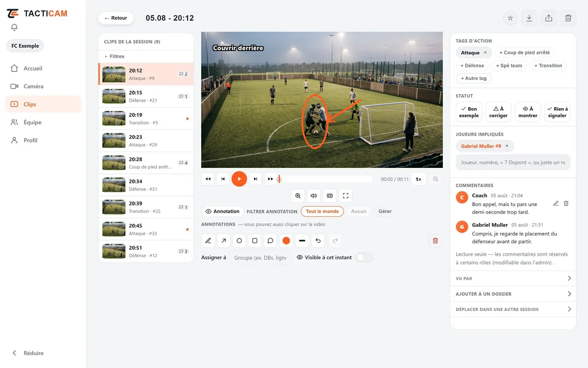Open the 1× playback speed selector
This screenshot has height=368, width=588.
[418, 179]
